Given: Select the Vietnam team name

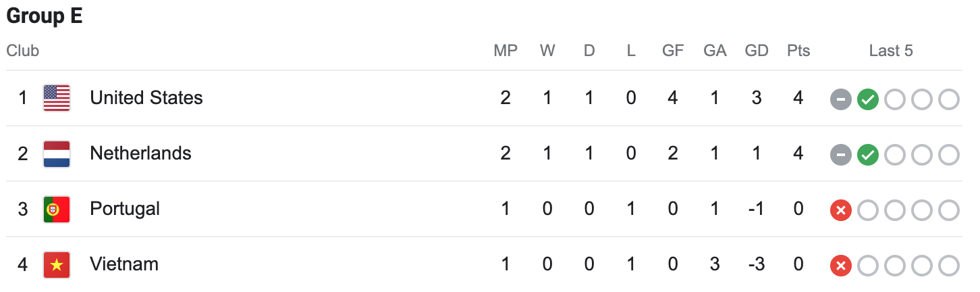Looking at the screenshot, I should point(124,264).
